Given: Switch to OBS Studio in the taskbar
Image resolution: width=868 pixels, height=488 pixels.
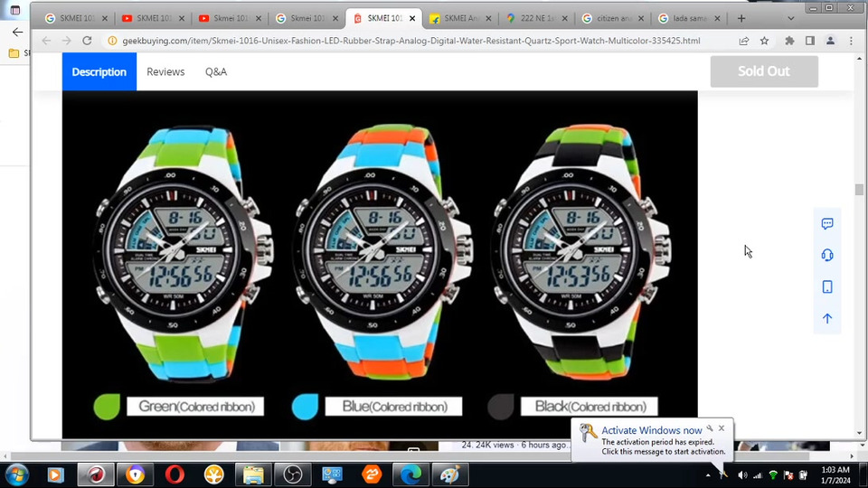Looking at the screenshot, I should point(292,474).
